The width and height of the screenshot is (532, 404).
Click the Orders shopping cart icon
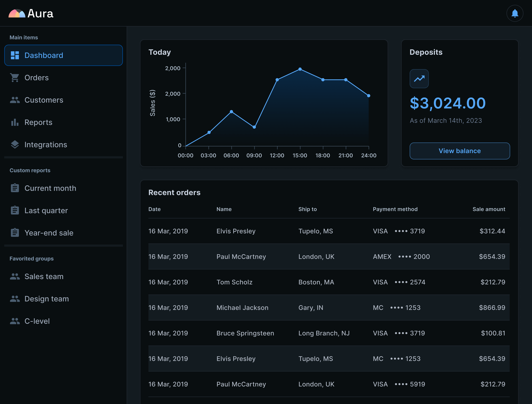pos(15,78)
